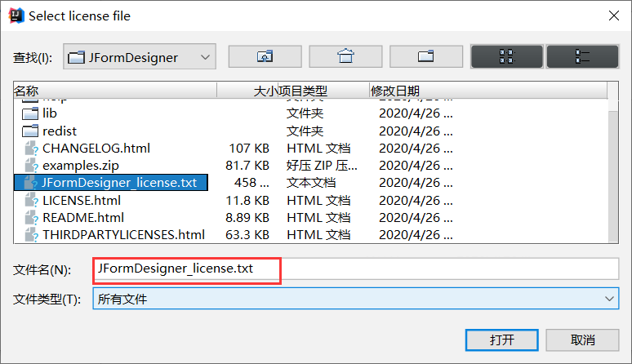Select JFormDesigner_license.txt in file list

pos(111,182)
